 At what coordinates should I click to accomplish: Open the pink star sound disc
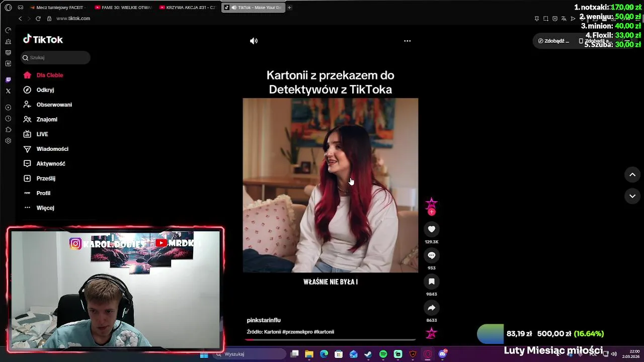[431, 333]
